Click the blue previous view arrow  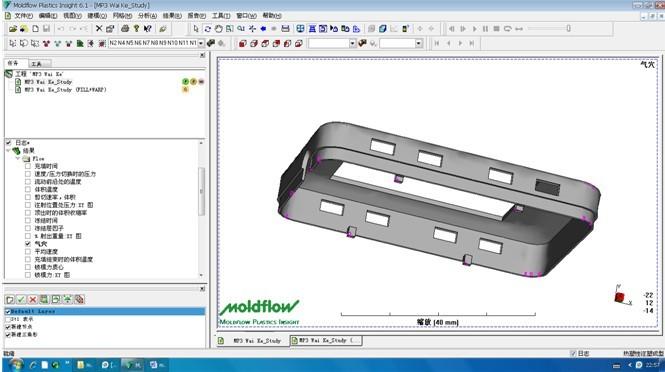pyautogui.click(x=263, y=29)
